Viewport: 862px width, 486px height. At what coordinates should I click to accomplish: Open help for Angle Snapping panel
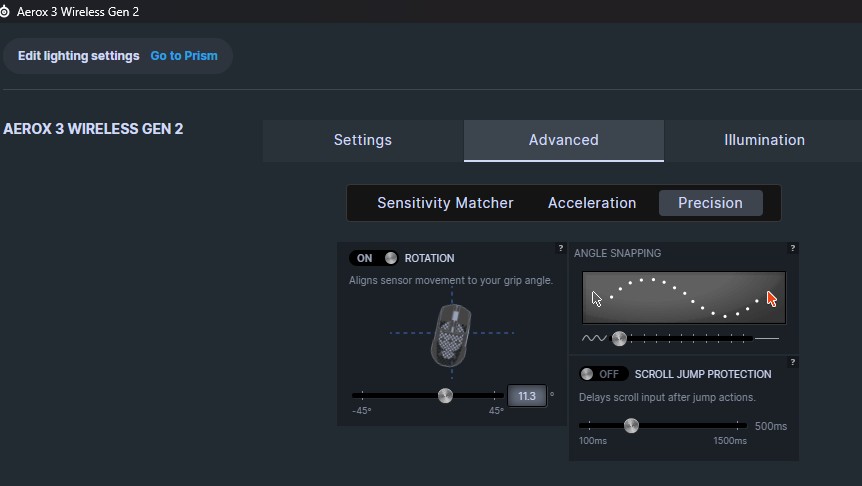[792, 248]
